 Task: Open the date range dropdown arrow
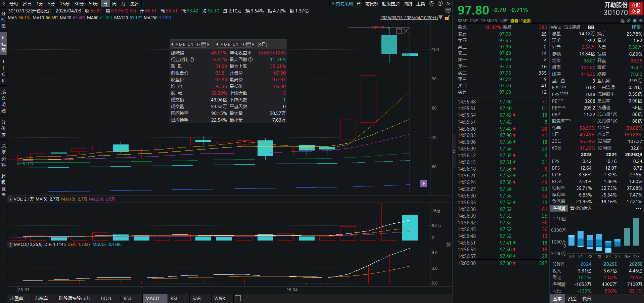click(x=441, y=17)
